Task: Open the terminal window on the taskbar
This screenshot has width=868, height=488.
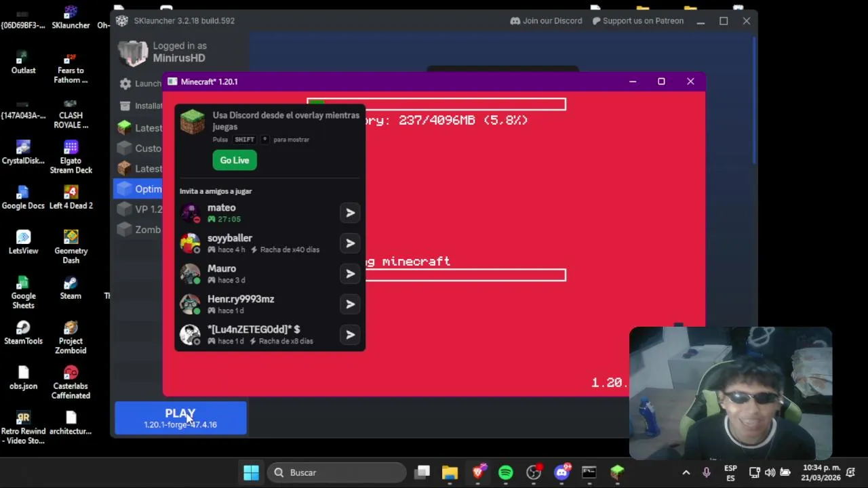Action: click(x=589, y=472)
